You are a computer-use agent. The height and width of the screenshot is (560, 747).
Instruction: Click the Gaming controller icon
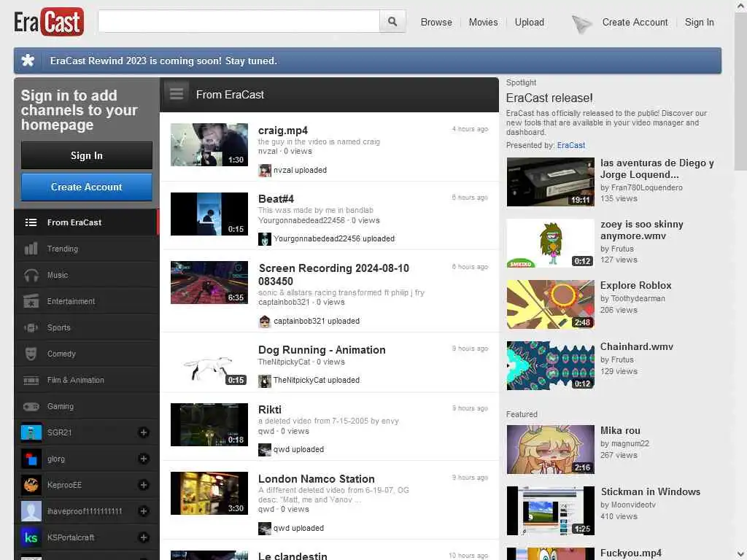[x=31, y=406]
